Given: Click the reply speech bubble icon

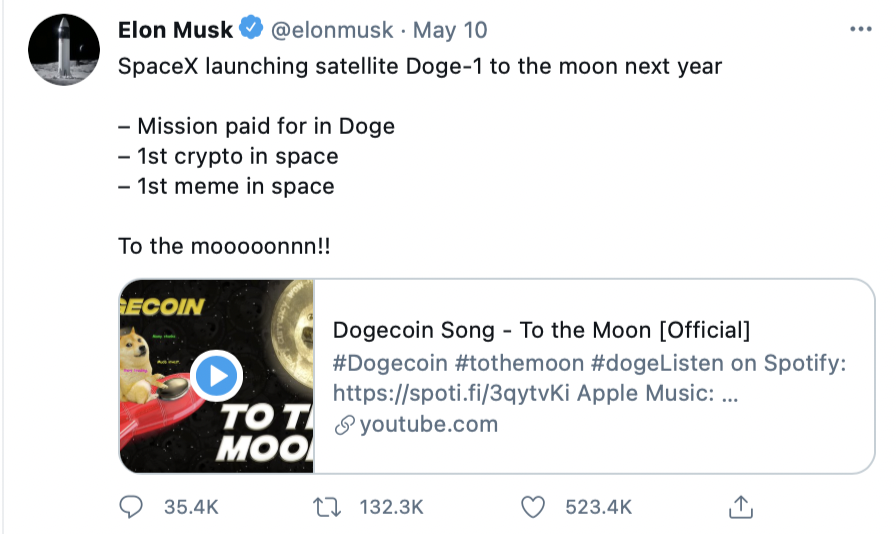Looking at the screenshot, I should [131, 507].
